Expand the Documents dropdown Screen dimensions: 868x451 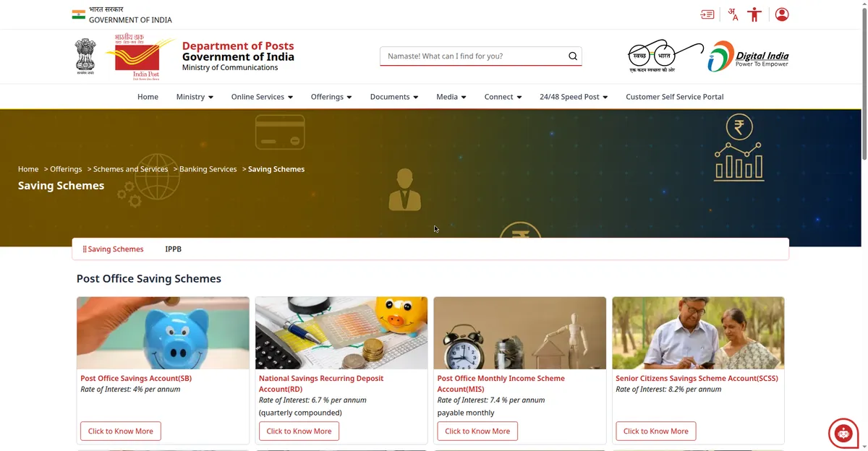point(394,97)
